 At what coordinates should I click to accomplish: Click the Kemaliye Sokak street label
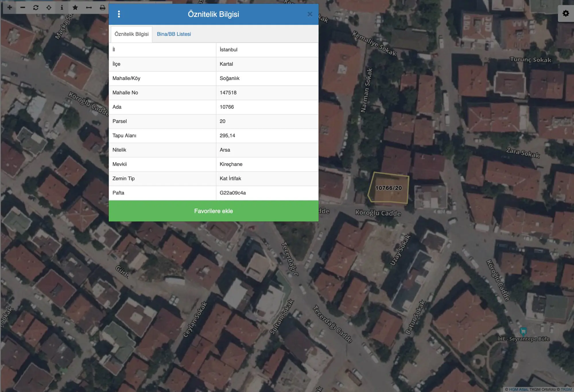pyautogui.click(x=374, y=44)
